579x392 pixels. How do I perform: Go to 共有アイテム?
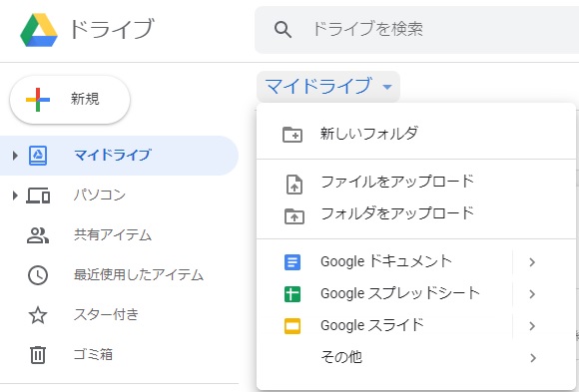pyautogui.click(x=119, y=235)
